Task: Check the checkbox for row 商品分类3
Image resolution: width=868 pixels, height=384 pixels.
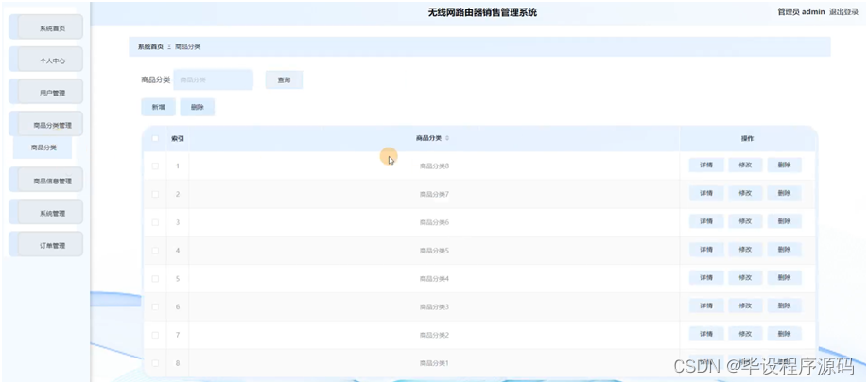Action: point(155,306)
